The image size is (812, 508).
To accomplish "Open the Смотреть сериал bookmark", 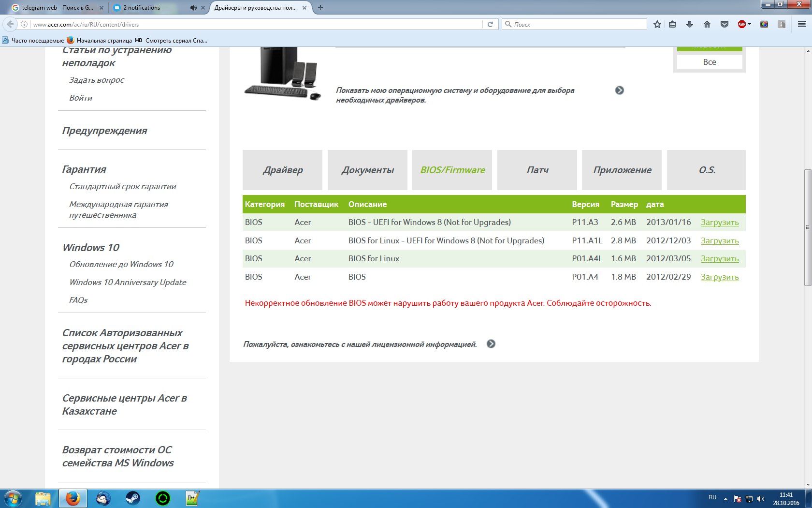I will (x=171, y=40).
